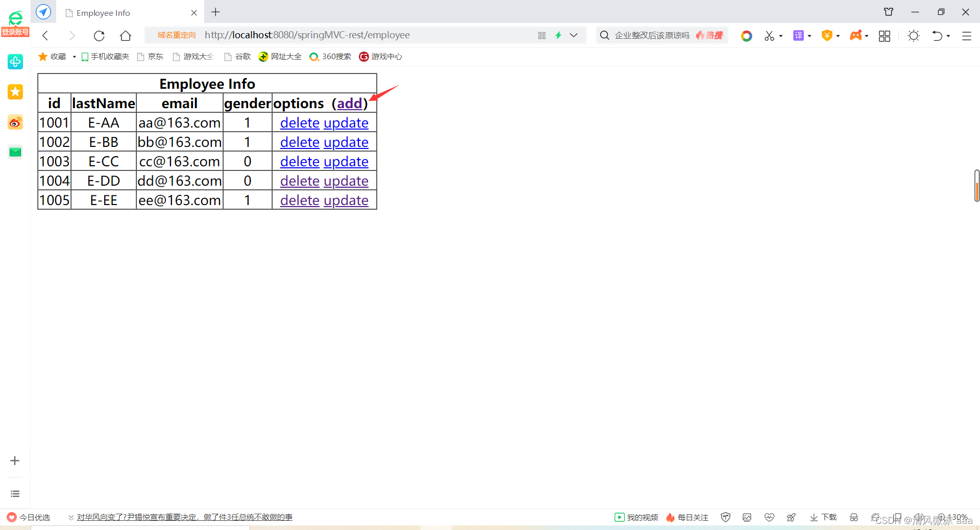The height and width of the screenshot is (530, 980).
Task: Delete employee 1004 E-DD
Action: pyautogui.click(x=300, y=181)
